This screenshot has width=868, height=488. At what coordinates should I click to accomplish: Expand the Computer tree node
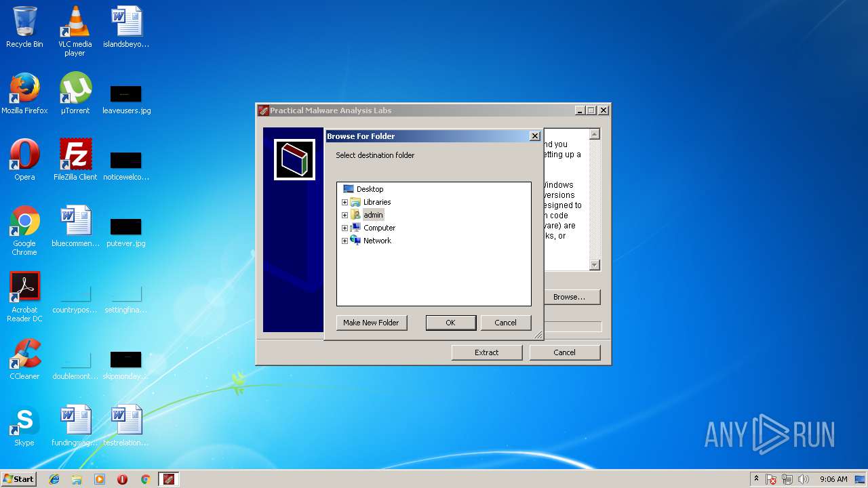point(344,228)
